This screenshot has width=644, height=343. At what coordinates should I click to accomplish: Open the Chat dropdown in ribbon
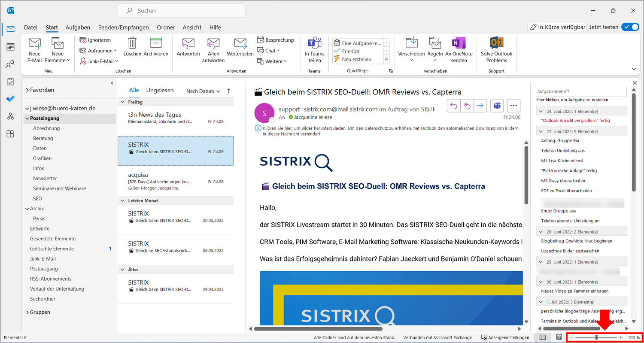268,51
